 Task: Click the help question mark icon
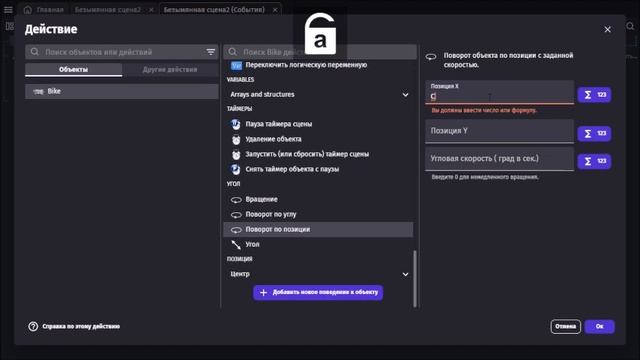pyautogui.click(x=33, y=327)
